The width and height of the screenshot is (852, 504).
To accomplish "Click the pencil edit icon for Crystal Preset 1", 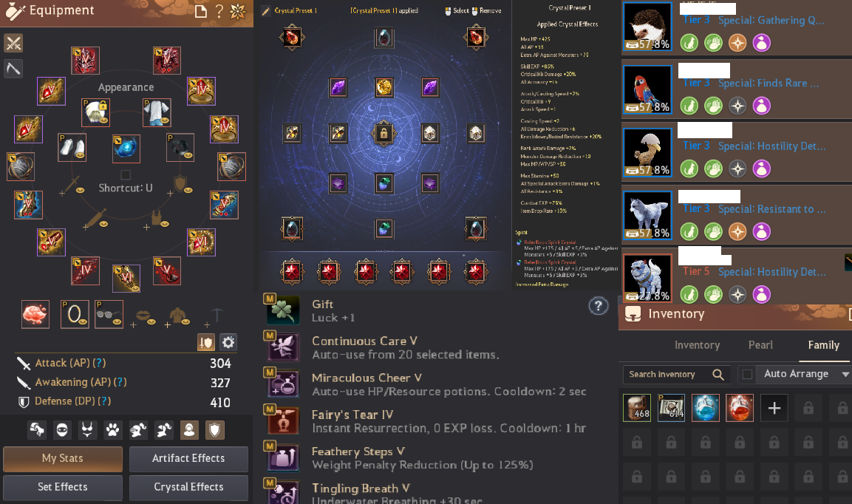I will click(266, 11).
